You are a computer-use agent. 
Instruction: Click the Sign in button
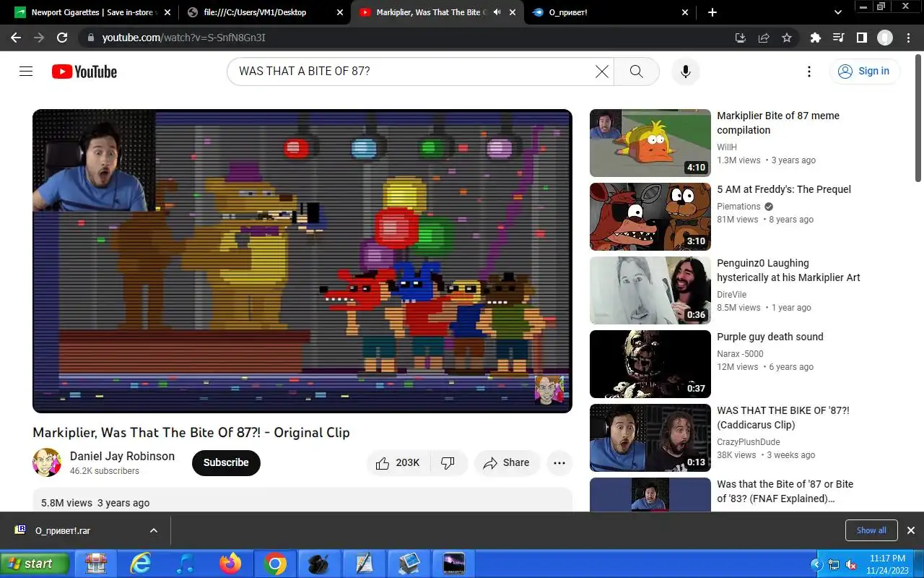coord(864,71)
